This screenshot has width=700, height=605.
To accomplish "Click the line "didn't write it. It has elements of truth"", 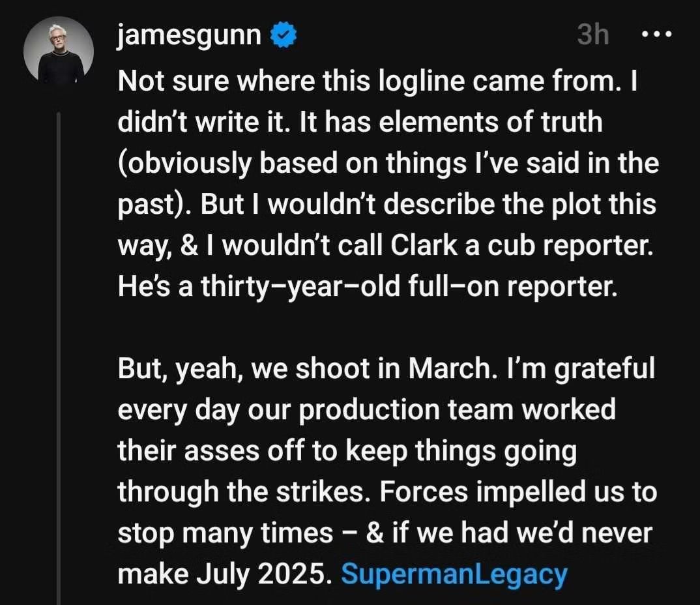I will [360, 122].
